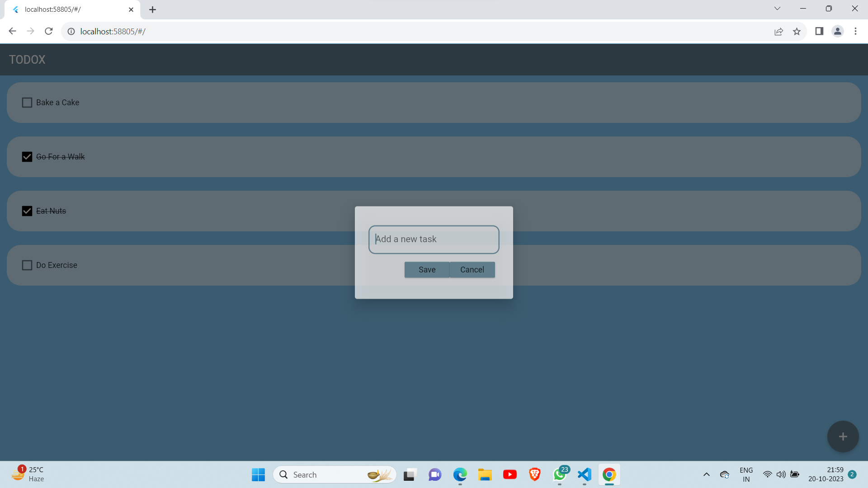Viewport: 868px width, 488px height.
Task: Uncheck the Eat Nuts checkbox
Action: 27,211
